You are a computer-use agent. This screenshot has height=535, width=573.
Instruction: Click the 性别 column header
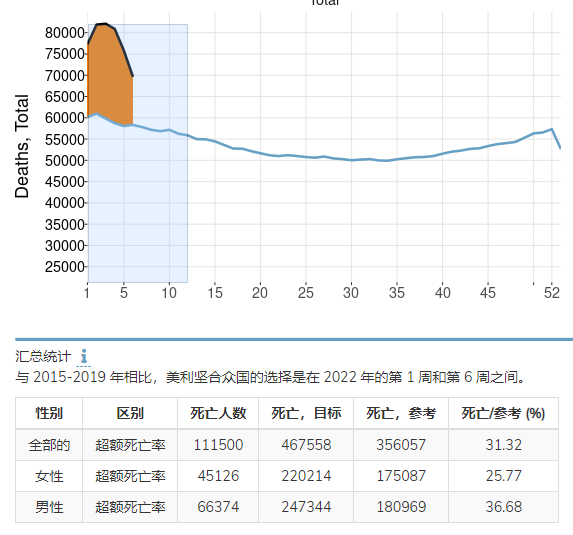coord(49,413)
